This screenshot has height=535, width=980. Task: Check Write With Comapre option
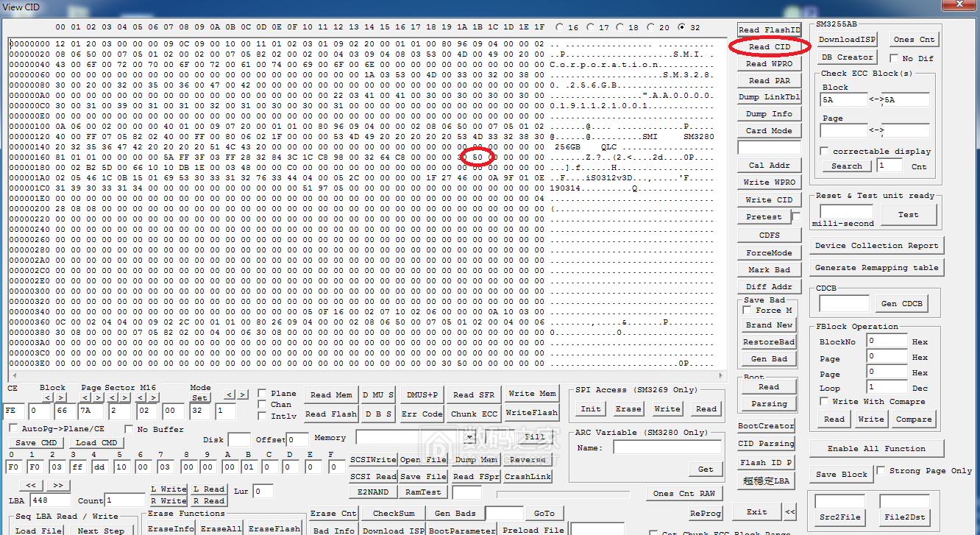[824, 401]
